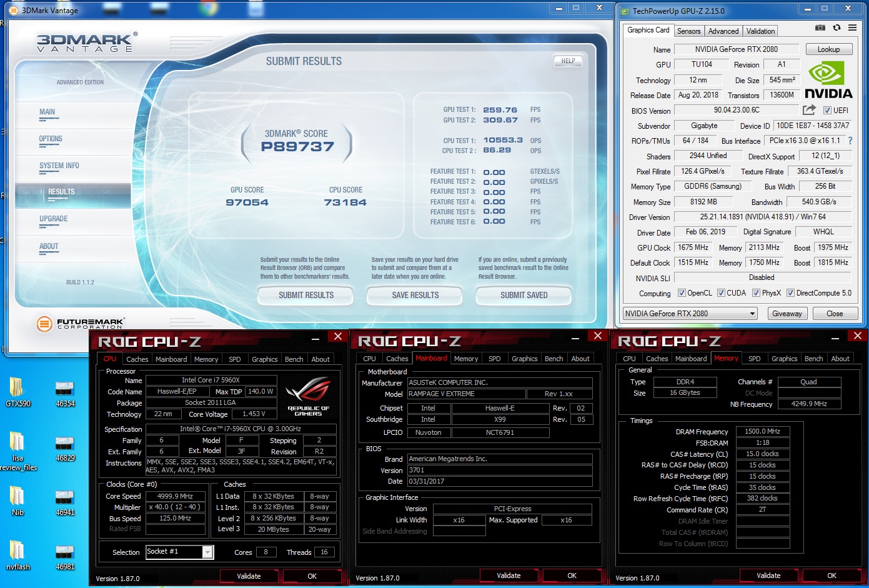Open the Nib desktop folder
The height and width of the screenshot is (588, 869).
17,501
